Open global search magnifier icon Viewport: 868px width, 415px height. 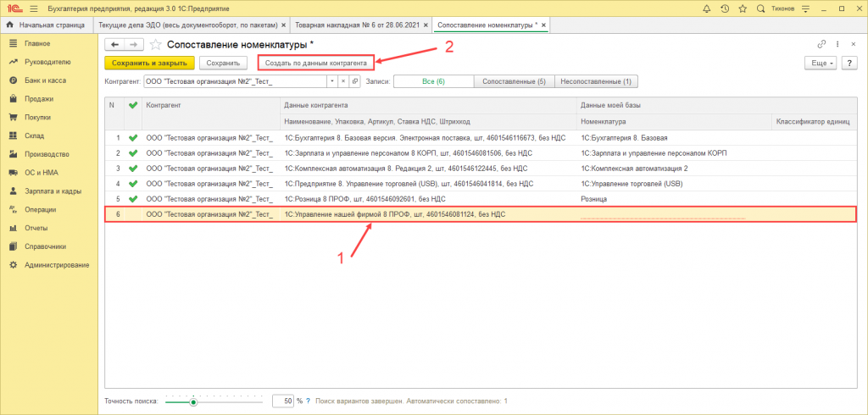pos(760,8)
